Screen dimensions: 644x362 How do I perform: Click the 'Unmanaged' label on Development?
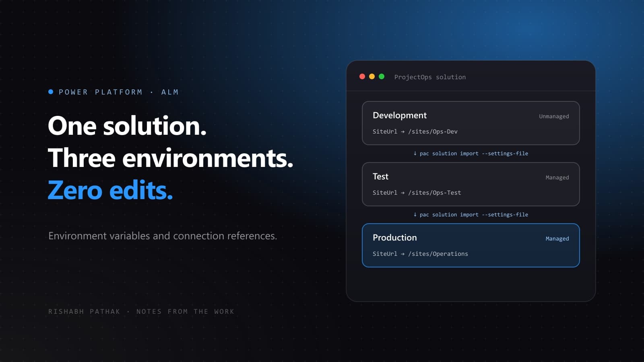tap(554, 116)
